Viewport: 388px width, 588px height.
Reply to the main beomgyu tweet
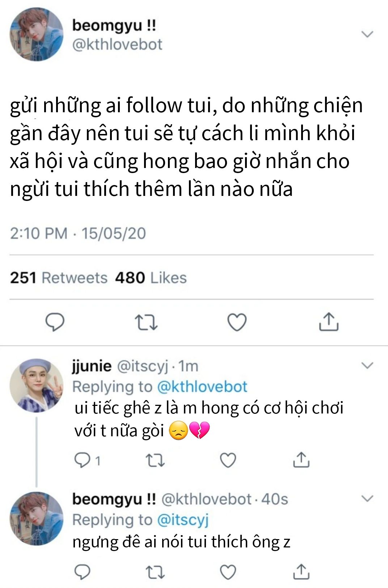55,322
